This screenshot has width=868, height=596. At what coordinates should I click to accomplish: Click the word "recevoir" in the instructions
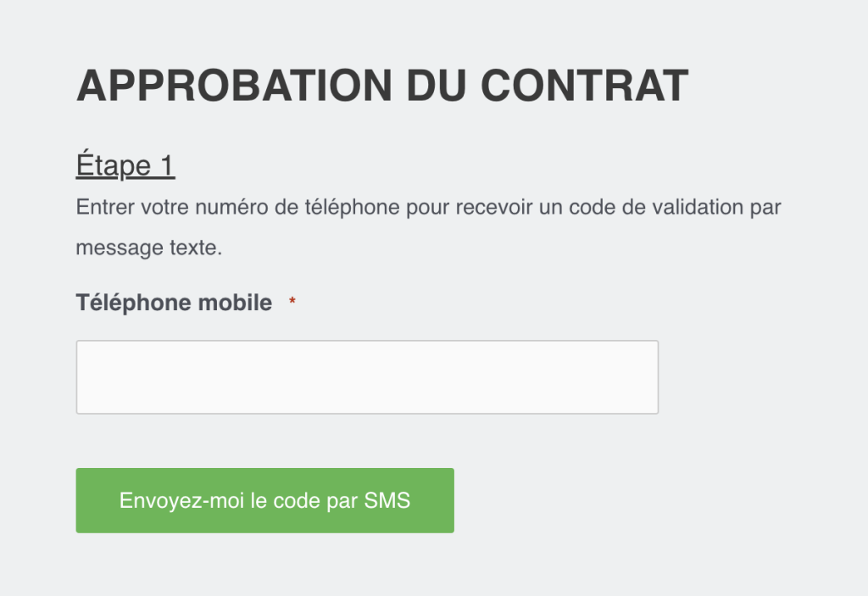point(493,208)
